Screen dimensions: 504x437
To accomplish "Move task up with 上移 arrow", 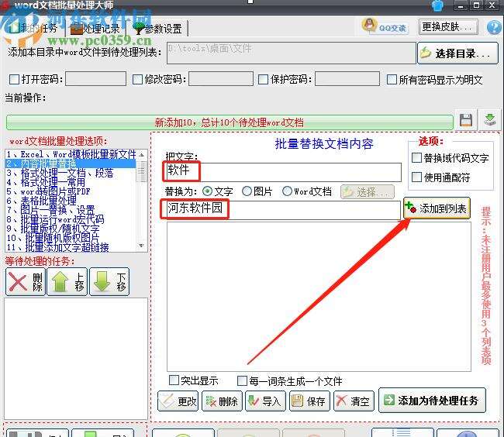I will pyautogui.click(x=67, y=282).
